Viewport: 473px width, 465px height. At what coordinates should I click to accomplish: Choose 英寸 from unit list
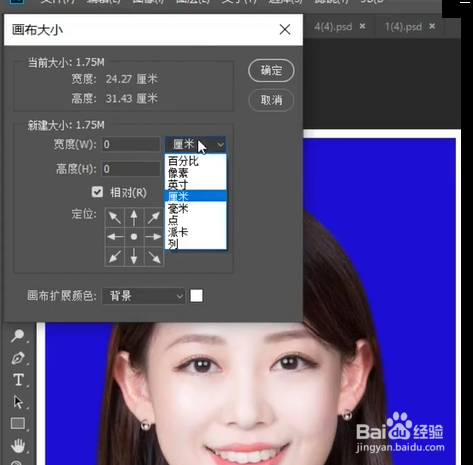tap(196, 185)
